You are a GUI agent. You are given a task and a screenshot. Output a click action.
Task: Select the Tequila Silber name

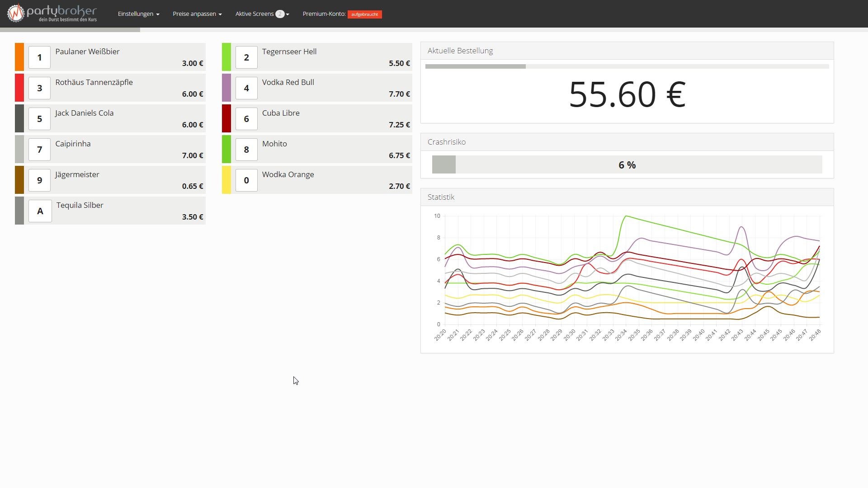pyautogui.click(x=80, y=205)
